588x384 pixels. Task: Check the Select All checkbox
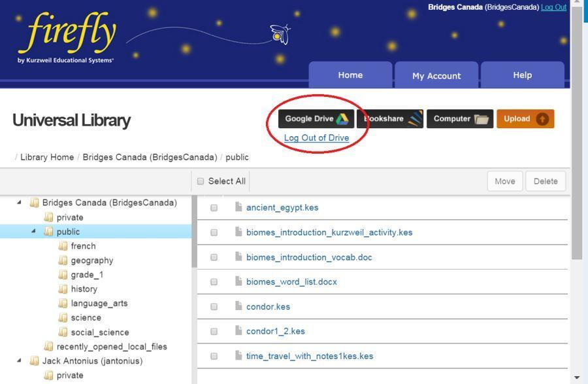point(201,181)
